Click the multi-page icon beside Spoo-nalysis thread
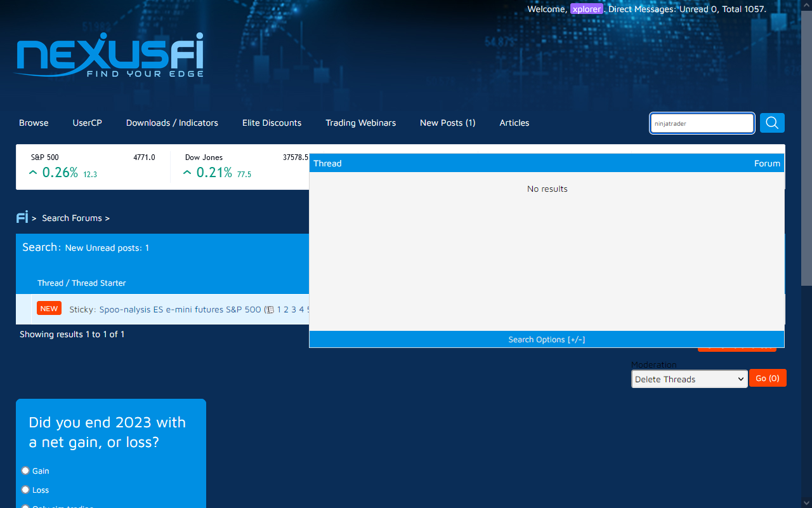The image size is (812, 508). 270,310
